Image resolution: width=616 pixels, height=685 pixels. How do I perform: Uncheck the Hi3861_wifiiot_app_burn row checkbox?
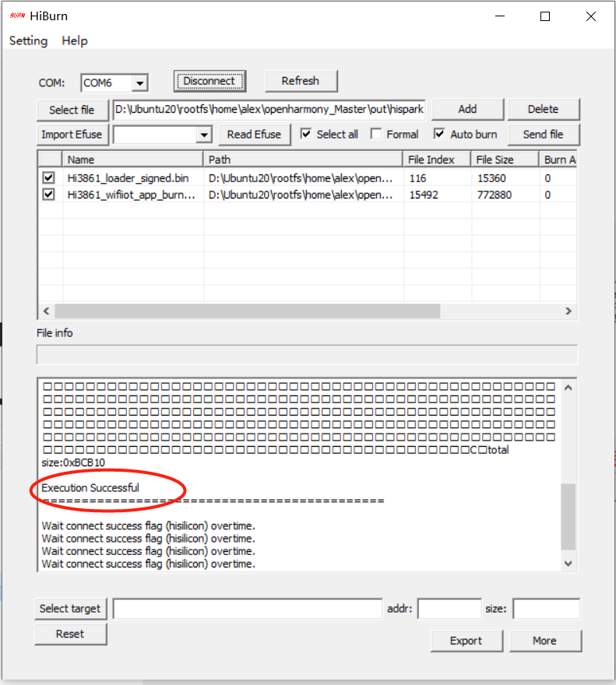point(48,195)
